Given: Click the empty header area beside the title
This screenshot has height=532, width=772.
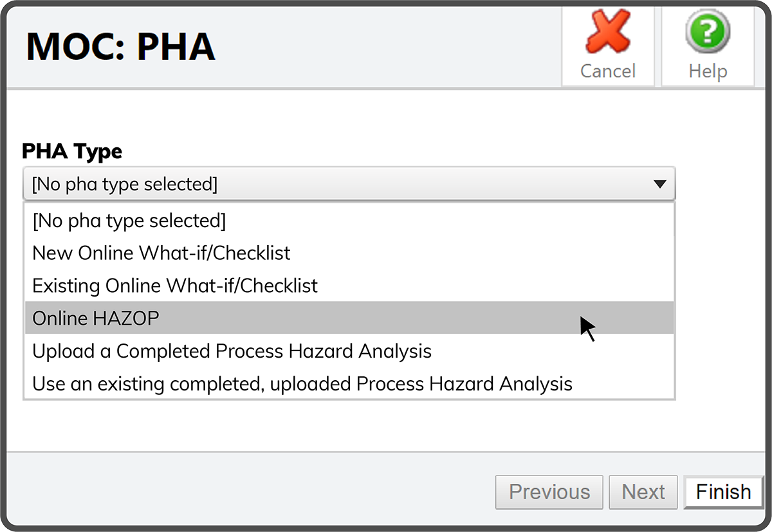Looking at the screenshot, I should pyautogui.click(x=386, y=46).
